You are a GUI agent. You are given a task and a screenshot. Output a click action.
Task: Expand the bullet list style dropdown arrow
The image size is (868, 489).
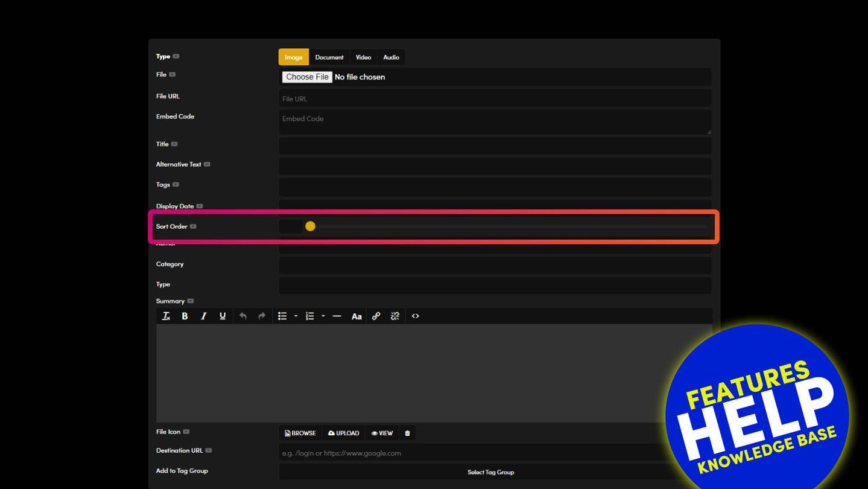click(x=296, y=316)
